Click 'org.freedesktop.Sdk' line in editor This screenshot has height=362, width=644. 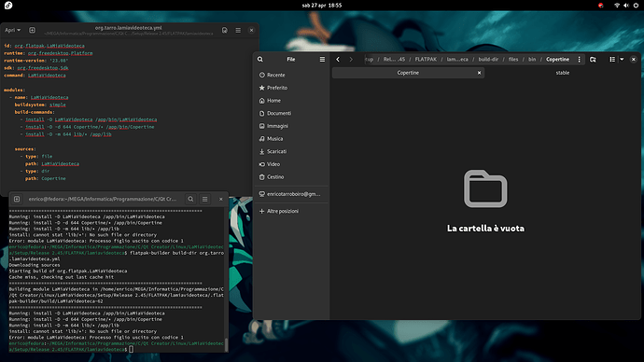36,68
